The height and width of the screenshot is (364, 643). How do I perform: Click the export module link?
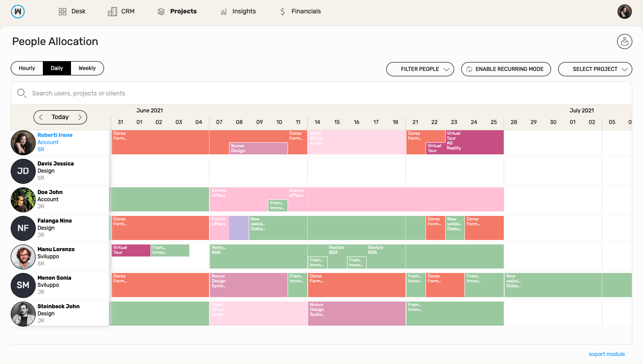click(x=607, y=354)
